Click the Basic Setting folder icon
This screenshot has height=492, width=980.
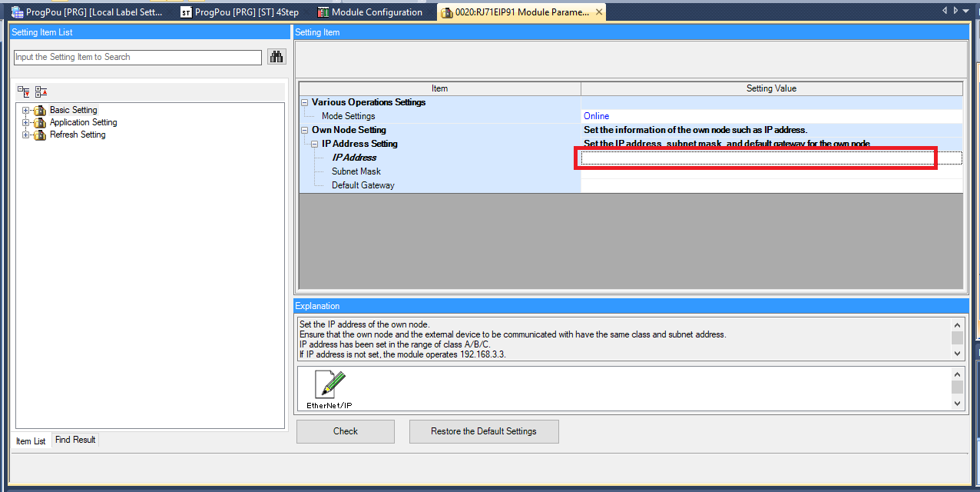pos(40,111)
